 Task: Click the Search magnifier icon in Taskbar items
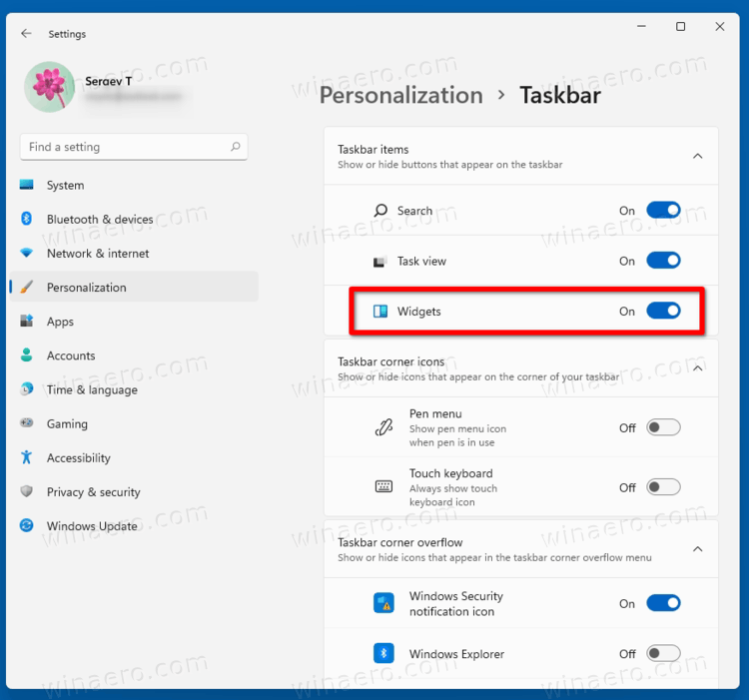click(380, 210)
